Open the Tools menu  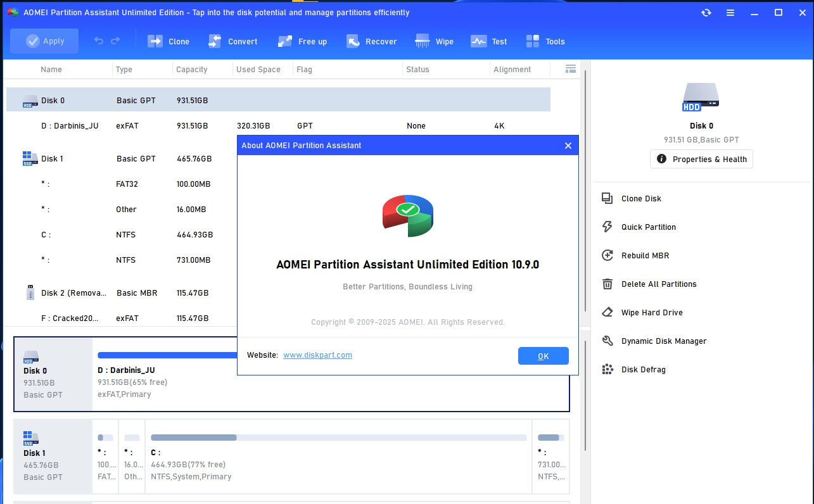[x=545, y=41]
